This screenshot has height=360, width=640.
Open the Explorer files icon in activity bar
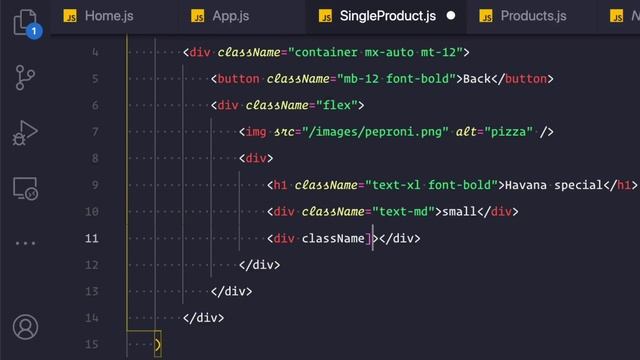point(25,23)
